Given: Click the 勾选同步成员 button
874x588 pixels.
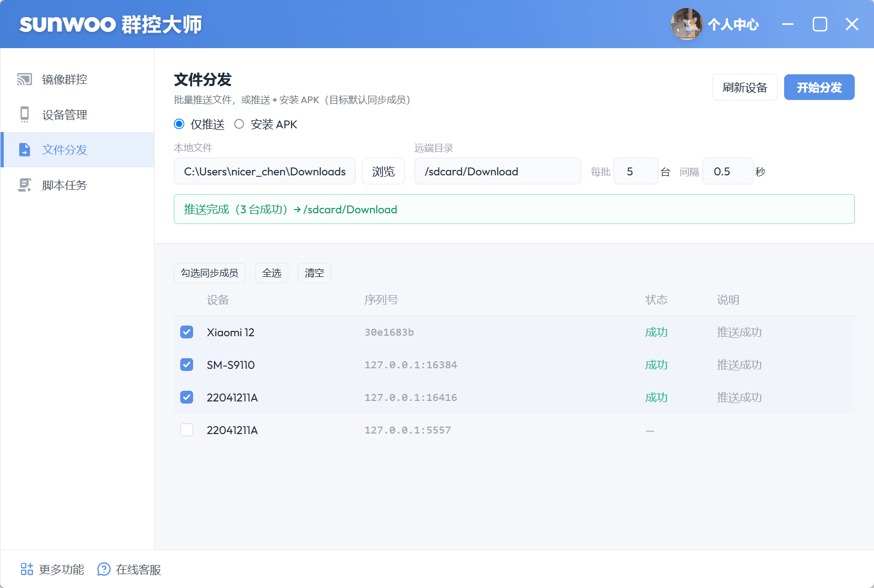Looking at the screenshot, I should pos(210,273).
